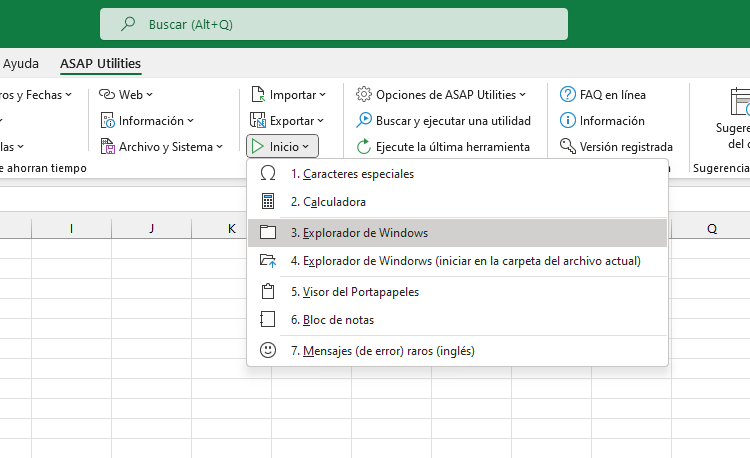Click the ASAP Utilities ribbon tab
The image size is (750, 458).
[x=100, y=64]
